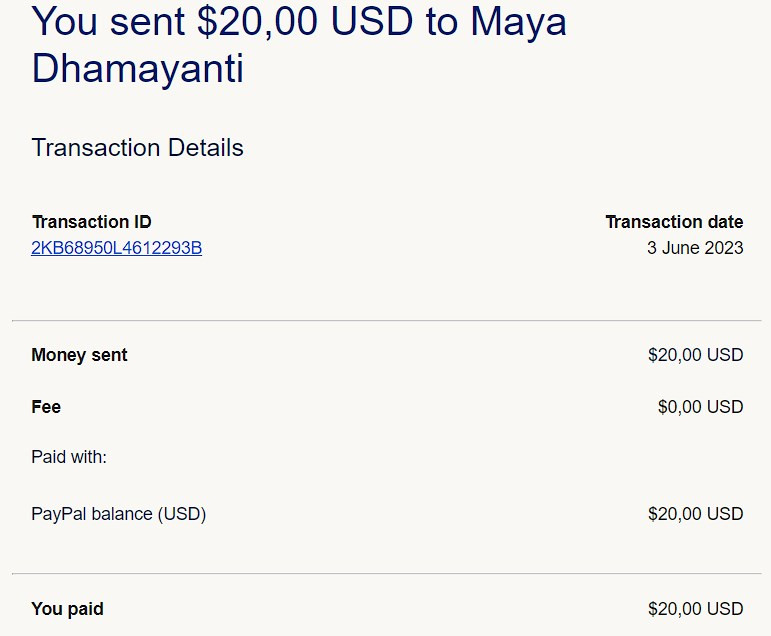Viewport: 771px width, 636px height.
Task: Click the Fee label
Action: pos(46,407)
